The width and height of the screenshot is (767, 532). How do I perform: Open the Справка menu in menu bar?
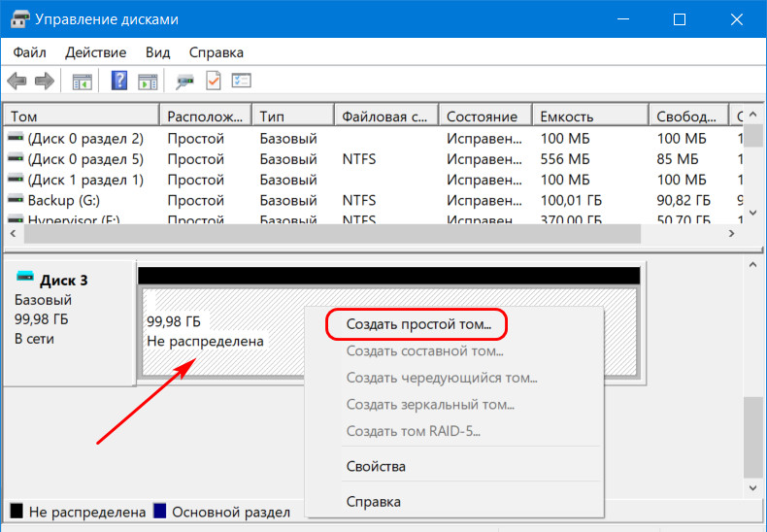(x=217, y=52)
